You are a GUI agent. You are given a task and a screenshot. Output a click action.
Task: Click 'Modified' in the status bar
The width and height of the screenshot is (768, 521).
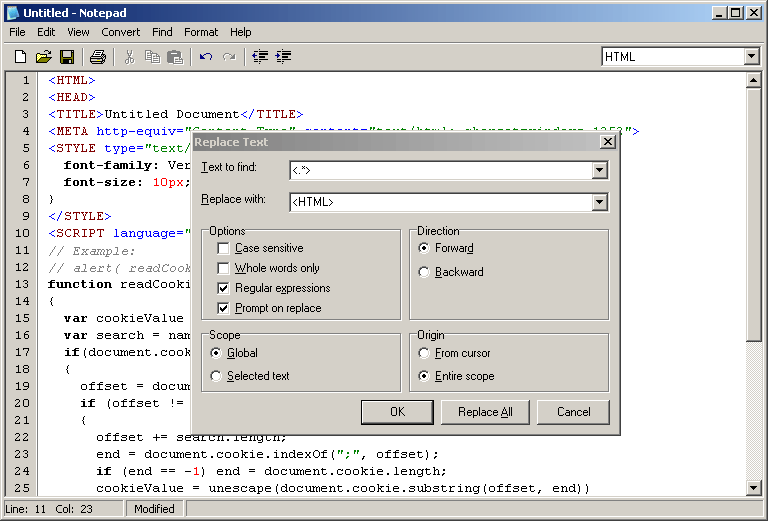pos(154,509)
